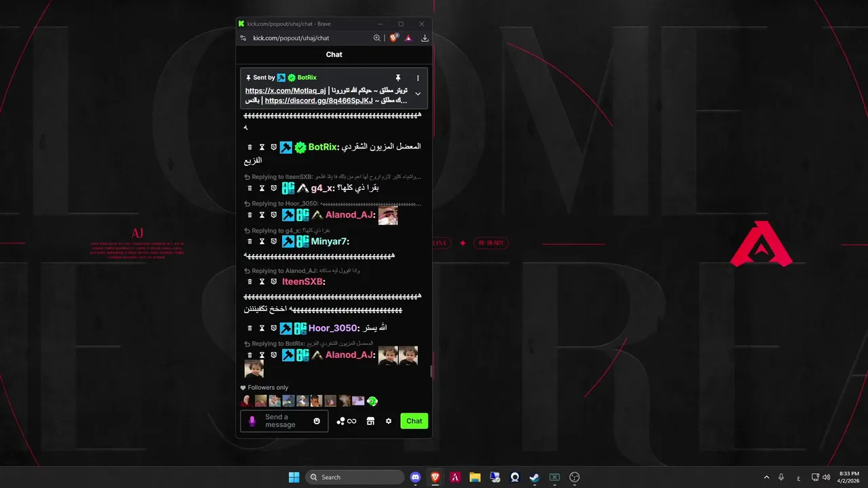Click shield icon on Minyar7's message
Viewport: 868px width, 488px height.
(x=274, y=241)
